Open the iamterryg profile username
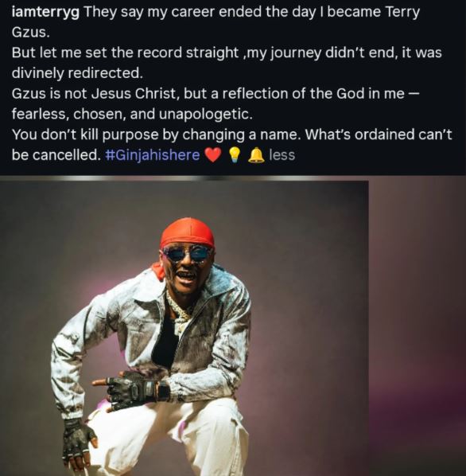Screen dimensions: 466x476 (45, 13)
